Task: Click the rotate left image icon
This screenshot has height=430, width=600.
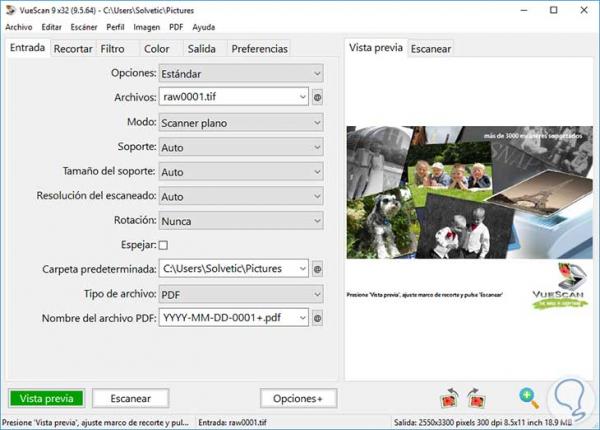Action: coord(450,398)
